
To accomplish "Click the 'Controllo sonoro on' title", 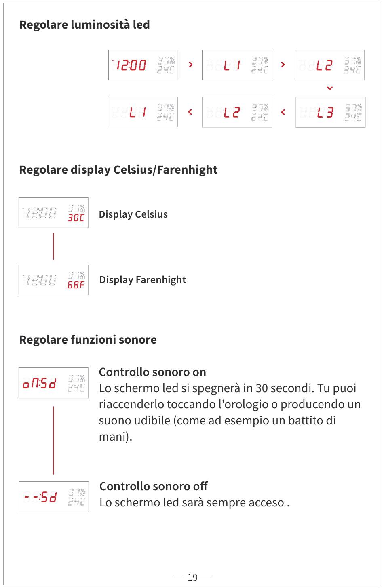I will click(152, 372).
